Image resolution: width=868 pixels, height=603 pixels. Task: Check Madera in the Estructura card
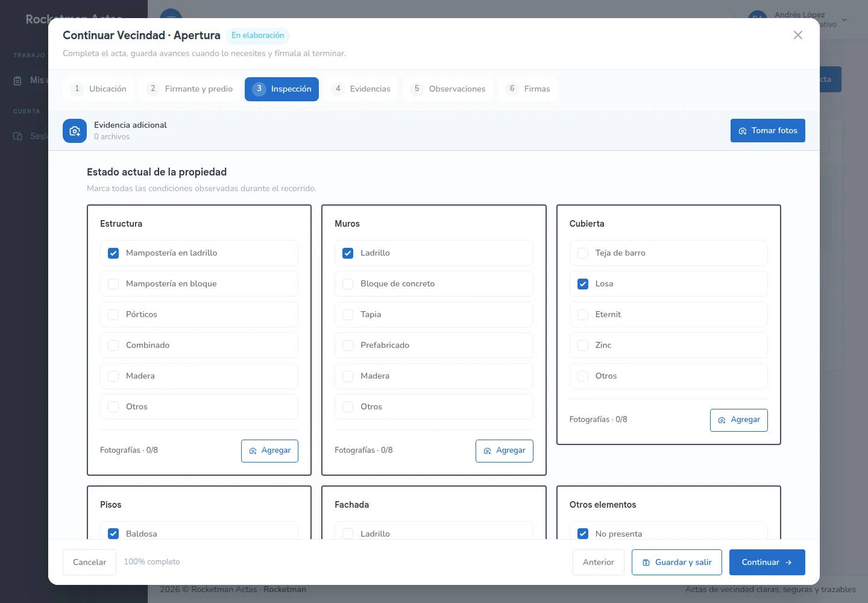[113, 376]
